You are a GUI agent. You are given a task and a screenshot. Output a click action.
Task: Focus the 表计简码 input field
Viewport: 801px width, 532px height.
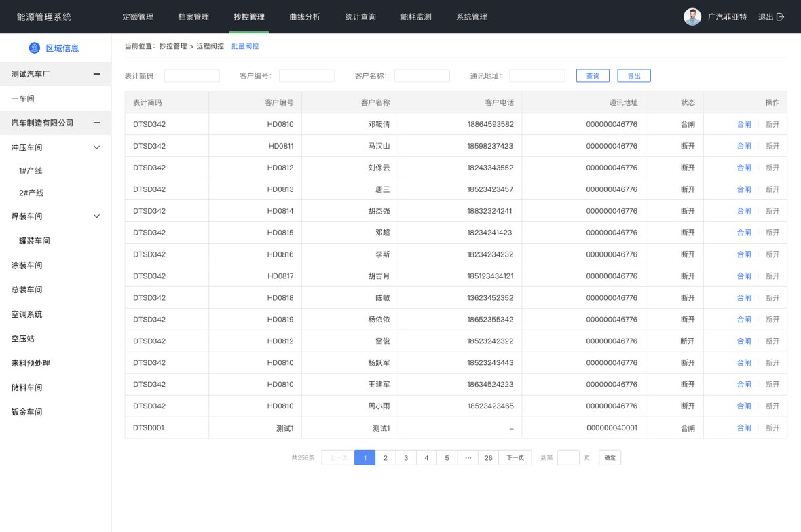[191, 75]
